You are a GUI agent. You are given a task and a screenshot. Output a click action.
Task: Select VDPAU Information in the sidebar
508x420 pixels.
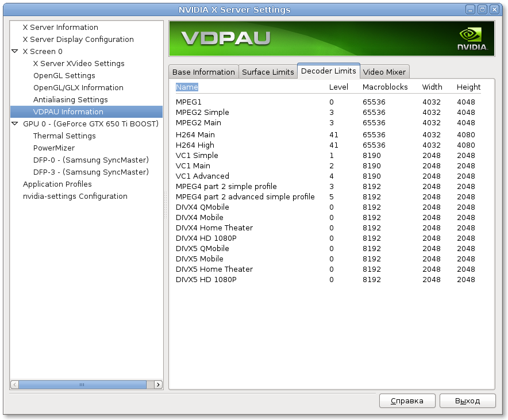click(87, 111)
